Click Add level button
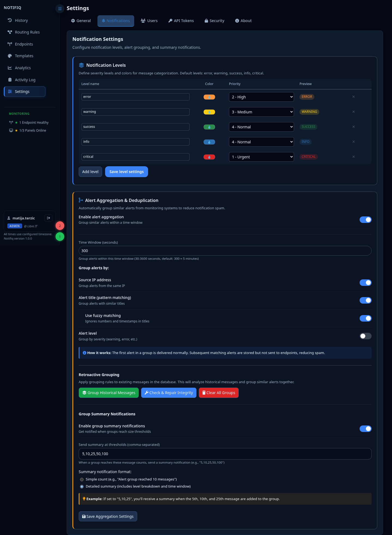 90,172
